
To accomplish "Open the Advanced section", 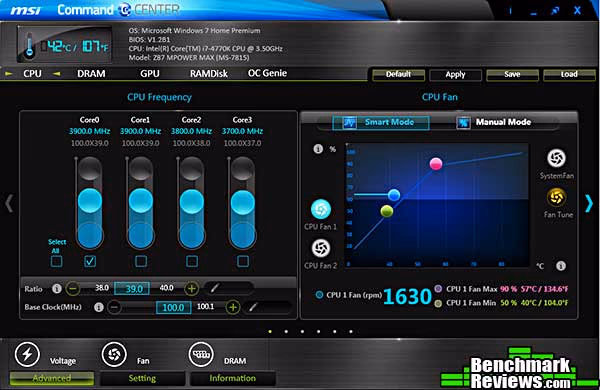I will point(52,379).
